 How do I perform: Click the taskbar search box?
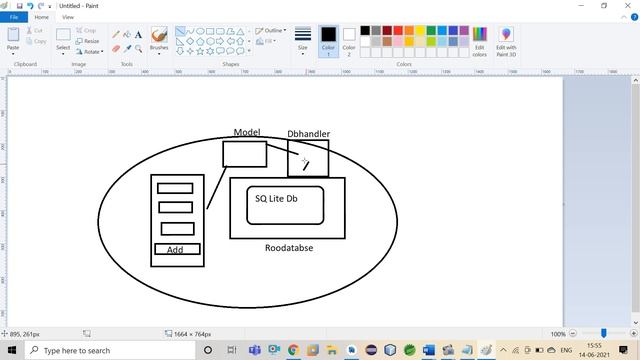tap(110, 350)
